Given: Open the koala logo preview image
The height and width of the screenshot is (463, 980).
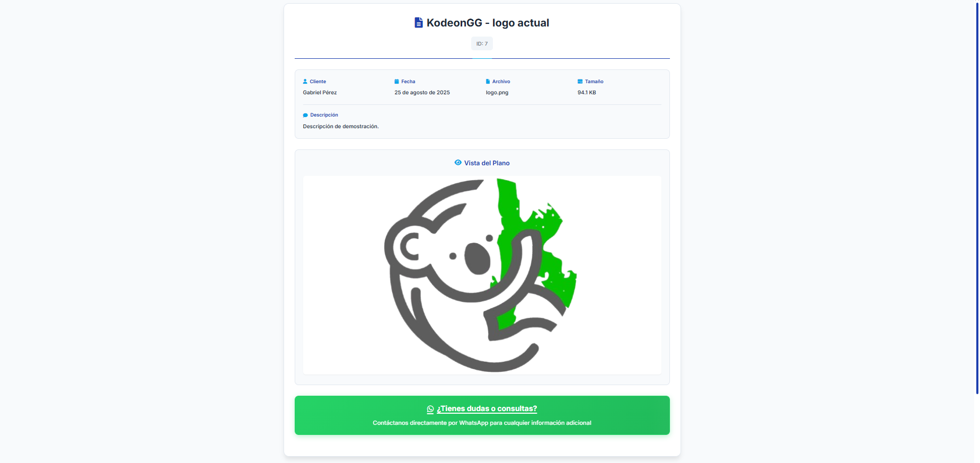Looking at the screenshot, I should 482,275.
